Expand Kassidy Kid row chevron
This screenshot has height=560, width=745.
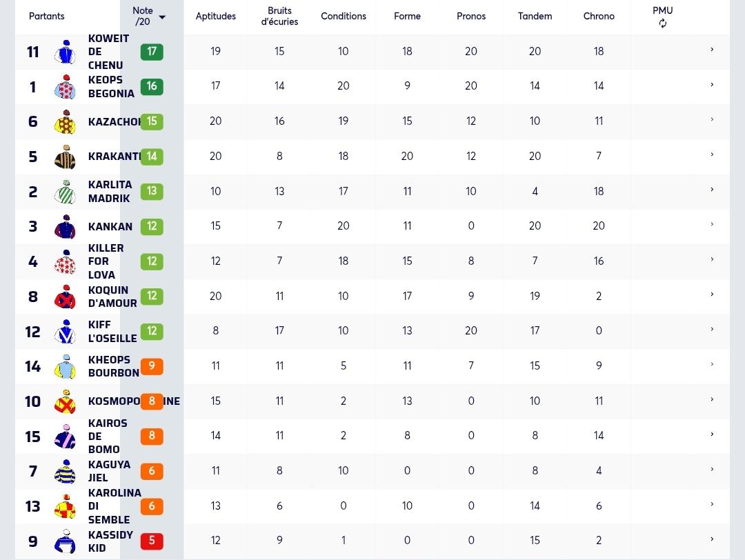point(712,539)
